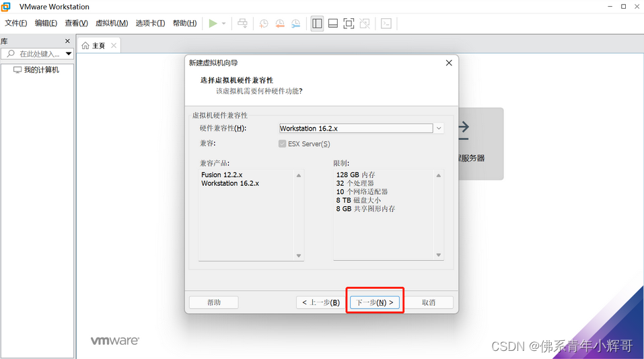This screenshot has height=359, width=644.
Task: Click the 限制 list scroll down arrow
Action: tap(439, 255)
